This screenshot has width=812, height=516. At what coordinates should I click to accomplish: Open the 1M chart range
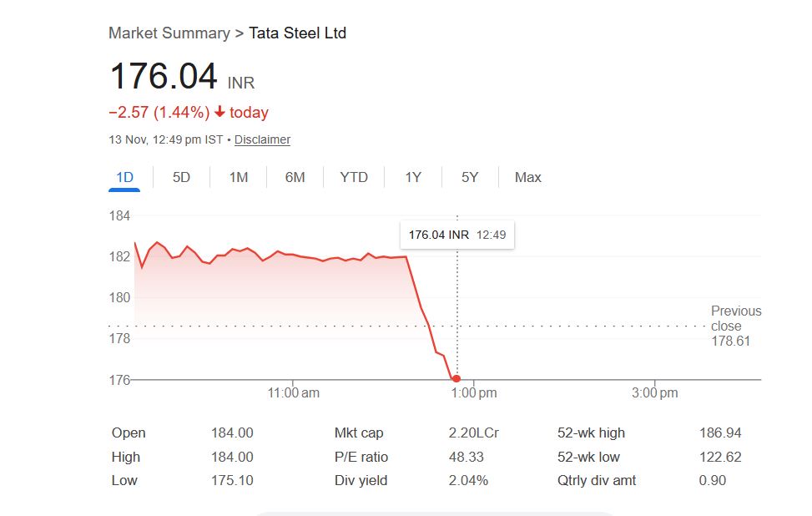[239, 177]
